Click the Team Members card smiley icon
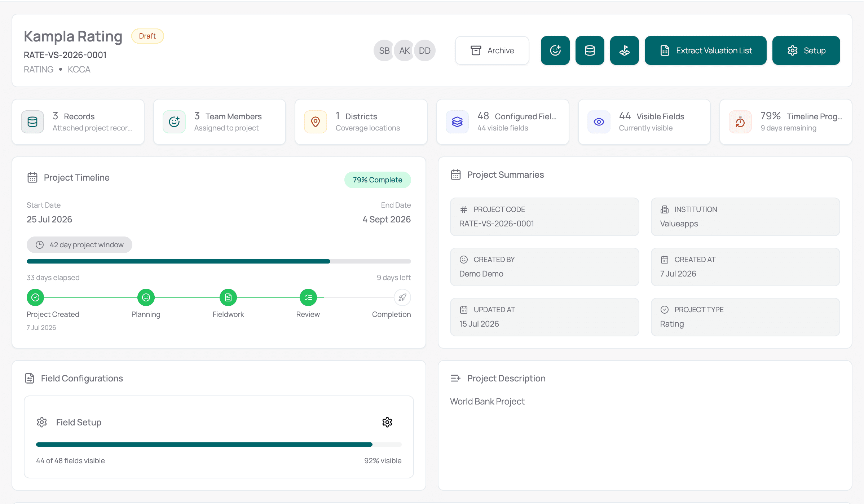Viewport: 864px width, 504px height. point(174,122)
